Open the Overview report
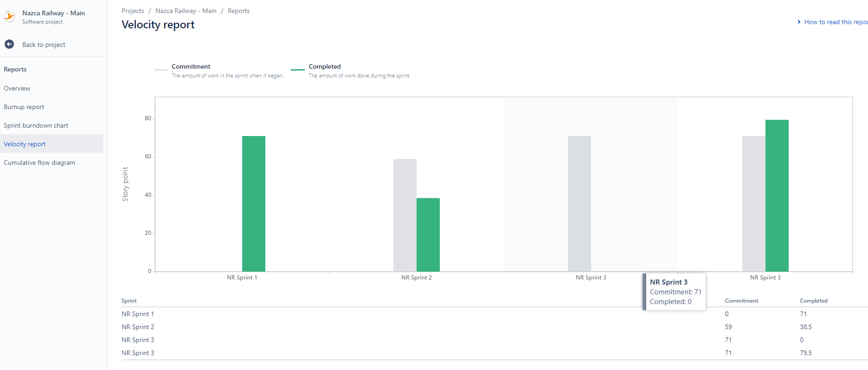Screen dimensions: 868x370 coord(17,88)
